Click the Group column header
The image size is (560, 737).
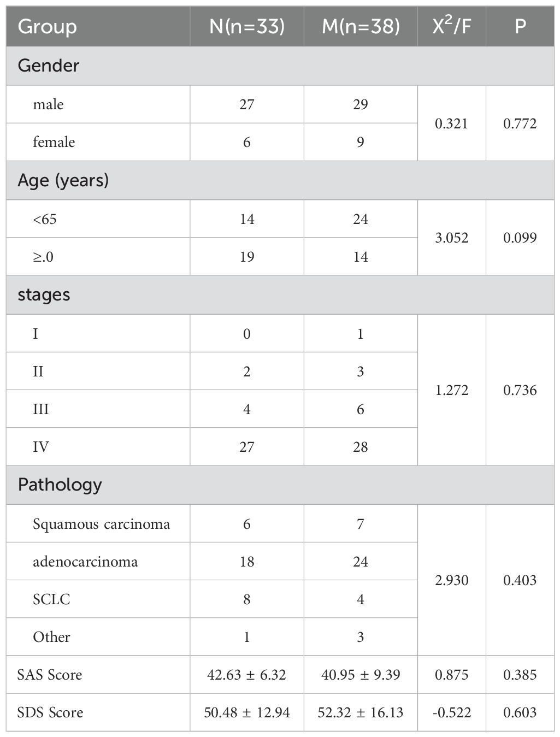click(47, 27)
